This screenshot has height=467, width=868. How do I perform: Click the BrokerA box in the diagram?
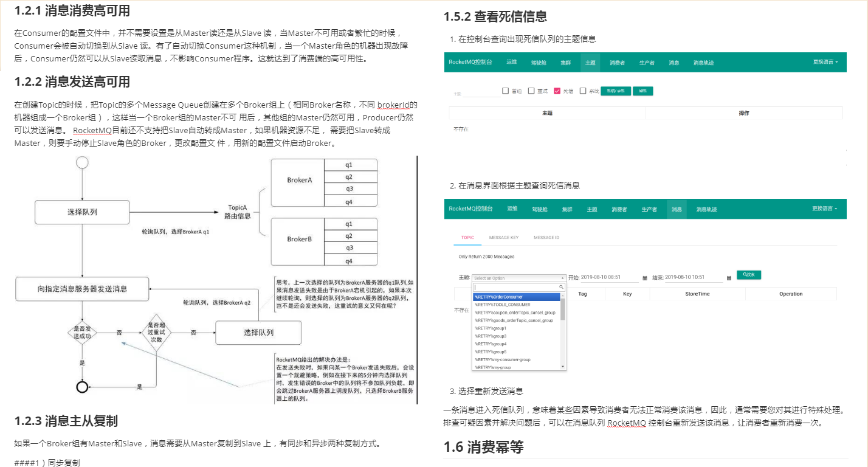(298, 182)
